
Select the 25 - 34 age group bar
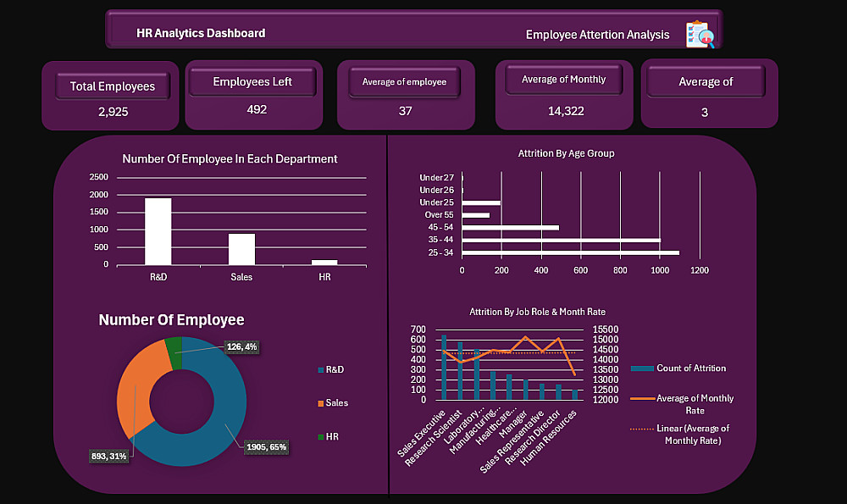coord(570,252)
